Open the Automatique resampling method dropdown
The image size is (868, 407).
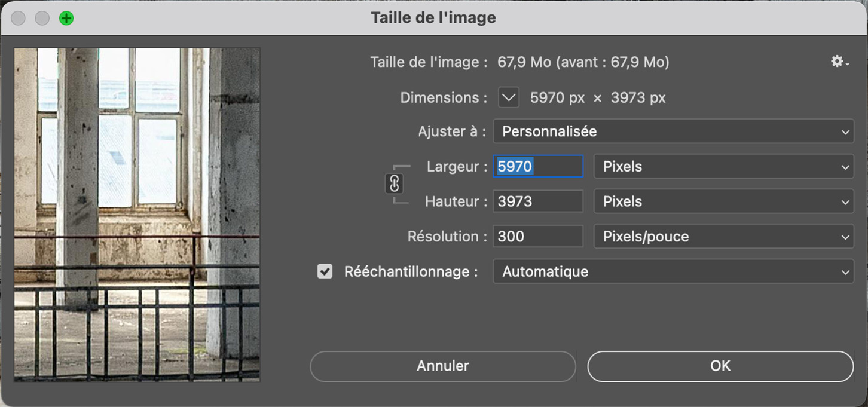673,271
